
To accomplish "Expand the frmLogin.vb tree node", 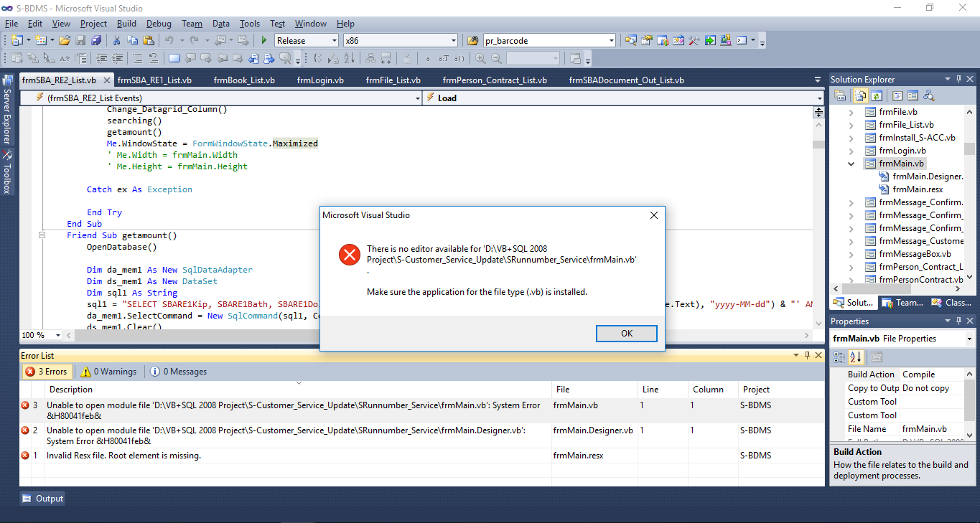I will (x=851, y=151).
